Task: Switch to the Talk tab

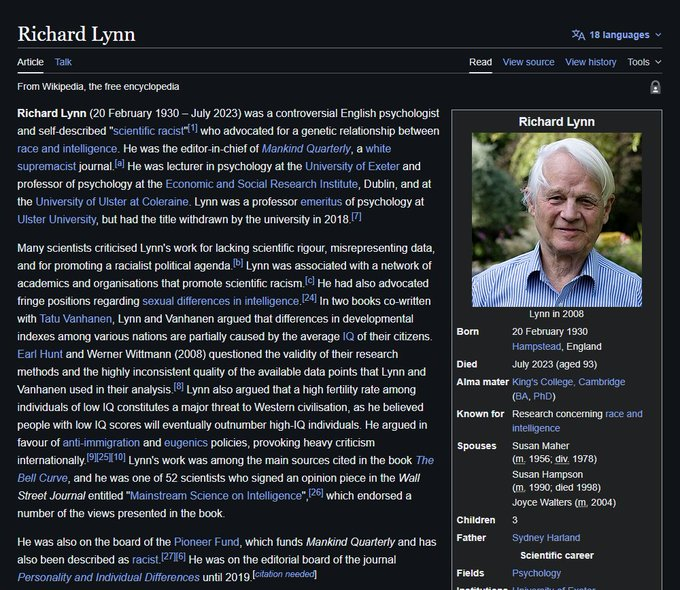Action: 63,62
